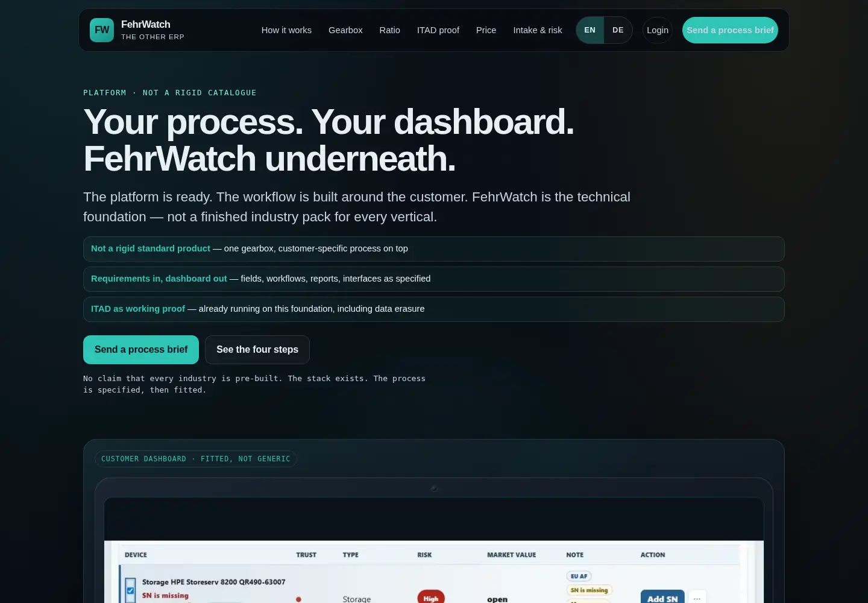Click the CUSTOMER DASHBOARD · FITTED, NOT GENERIC label

[196, 459]
